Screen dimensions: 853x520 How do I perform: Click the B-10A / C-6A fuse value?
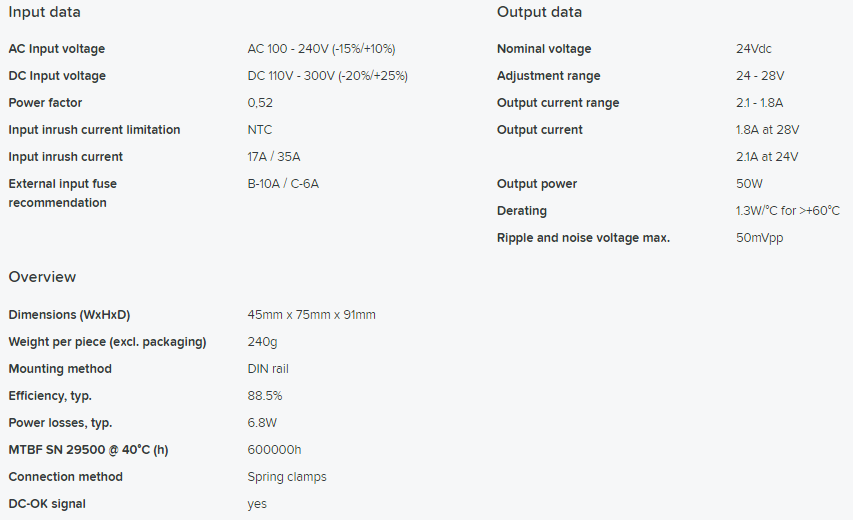[x=283, y=184]
